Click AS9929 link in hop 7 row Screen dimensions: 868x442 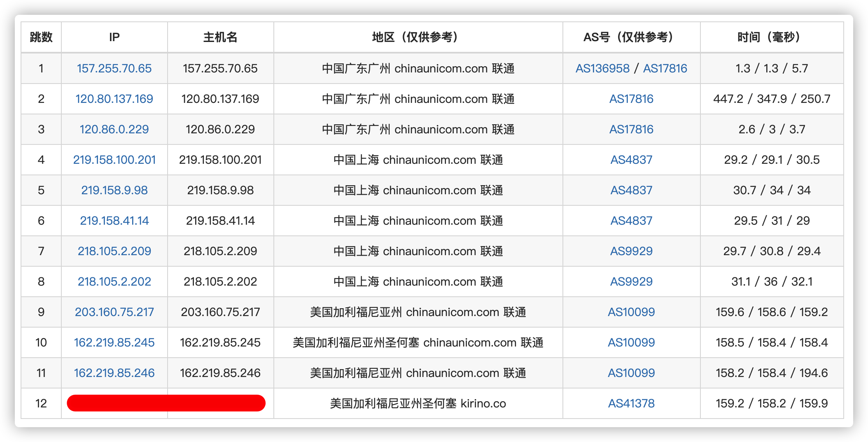pyautogui.click(x=631, y=251)
